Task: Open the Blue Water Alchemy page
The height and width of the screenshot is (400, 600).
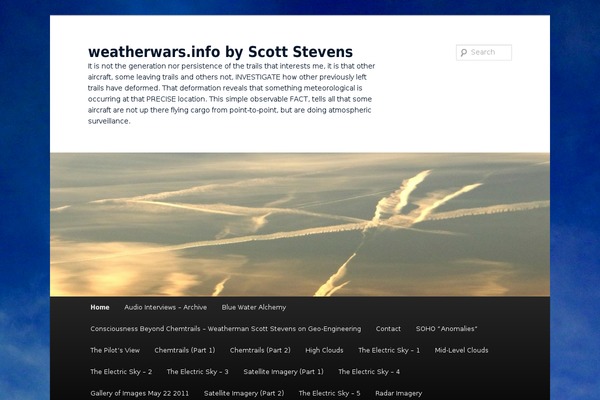Action: pyautogui.click(x=254, y=307)
